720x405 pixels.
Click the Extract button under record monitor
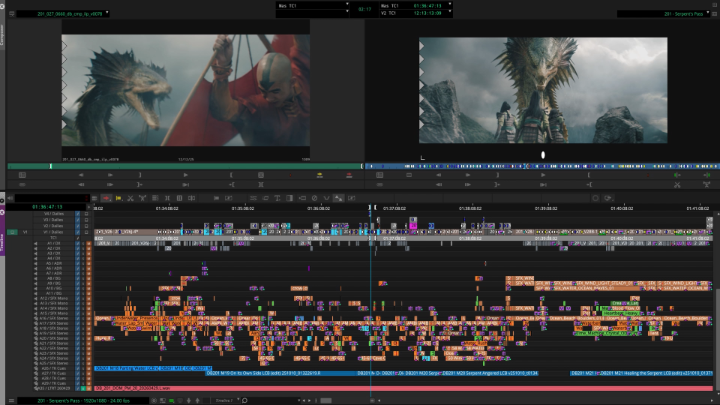point(707,185)
